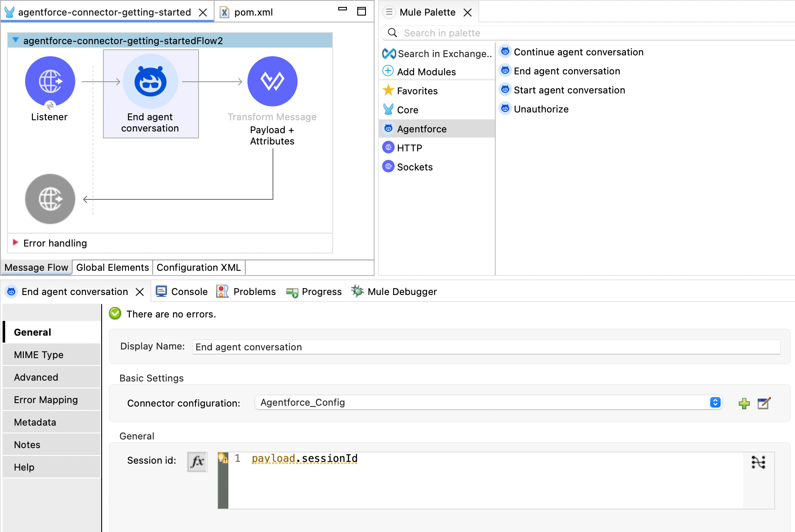Toggle the fx expression mode button

click(197, 461)
